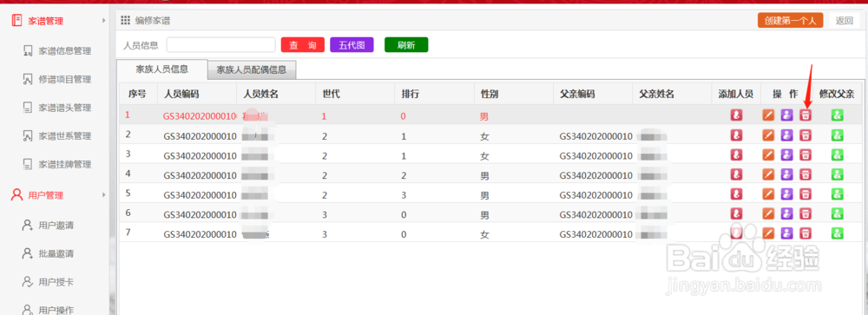The height and width of the screenshot is (315, 868).
Task: Click the person code cell in row 7
Action: coord(200,234)
